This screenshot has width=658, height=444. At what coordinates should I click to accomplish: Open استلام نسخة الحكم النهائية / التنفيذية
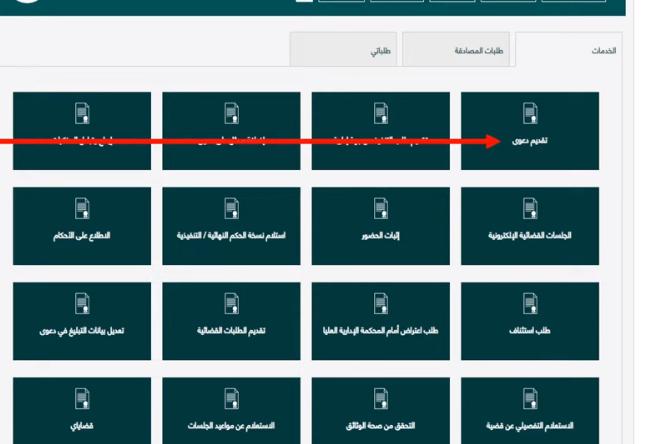tap(231, 225)
